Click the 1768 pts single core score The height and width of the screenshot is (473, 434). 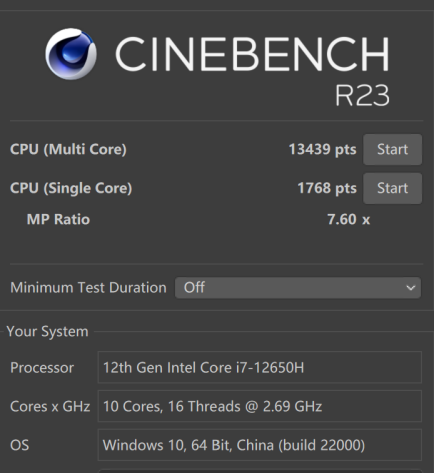(327, 188)
